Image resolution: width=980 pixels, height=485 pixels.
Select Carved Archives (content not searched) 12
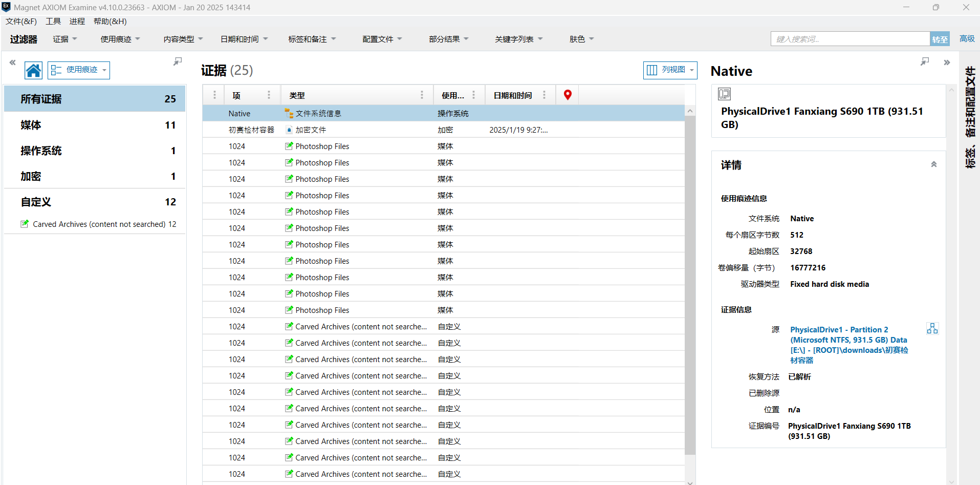(98, 224)
